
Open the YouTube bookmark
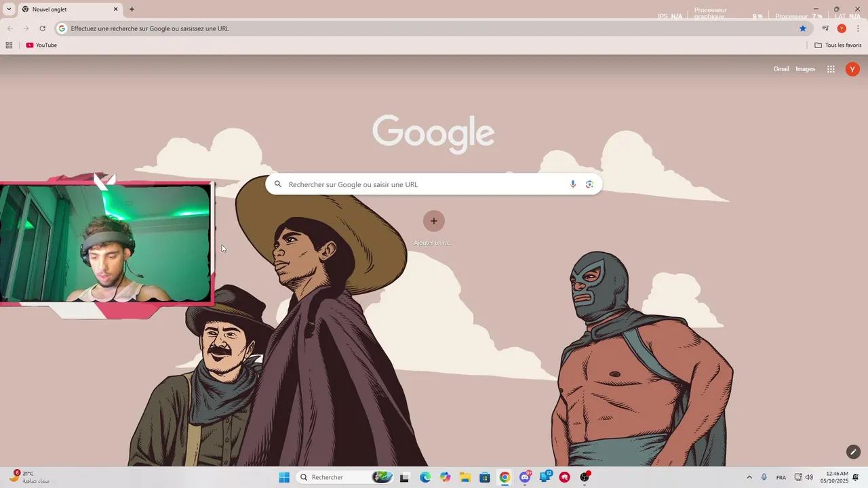41,45
